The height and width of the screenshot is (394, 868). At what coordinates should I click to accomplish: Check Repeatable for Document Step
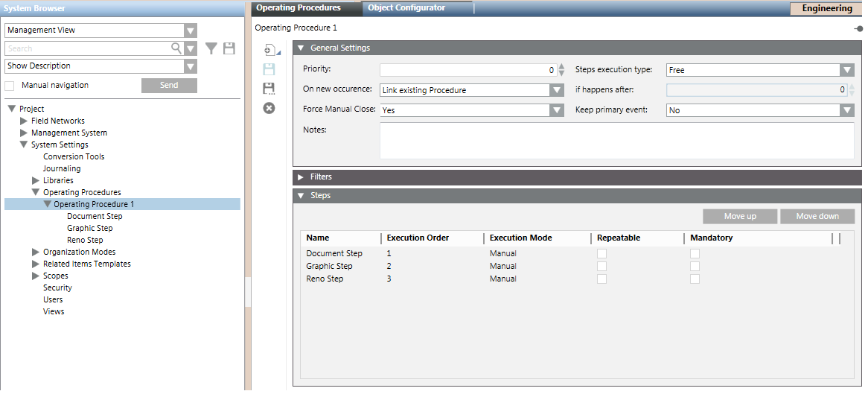(x=601, y=254)
